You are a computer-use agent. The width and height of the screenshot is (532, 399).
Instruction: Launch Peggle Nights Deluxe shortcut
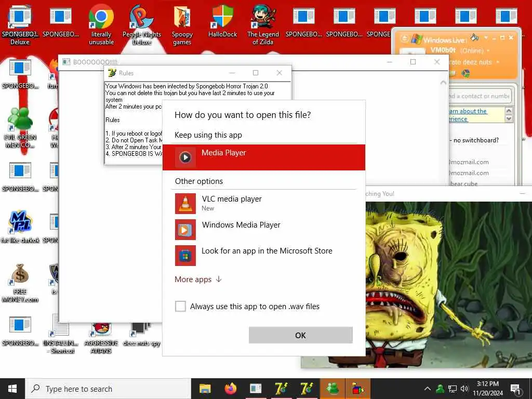pos(141,25)
